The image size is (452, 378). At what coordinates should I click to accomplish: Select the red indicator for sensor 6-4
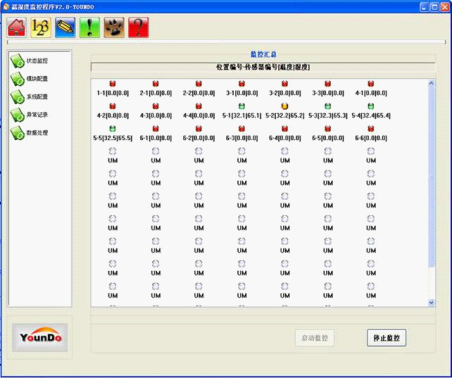[x=285, y=129]
